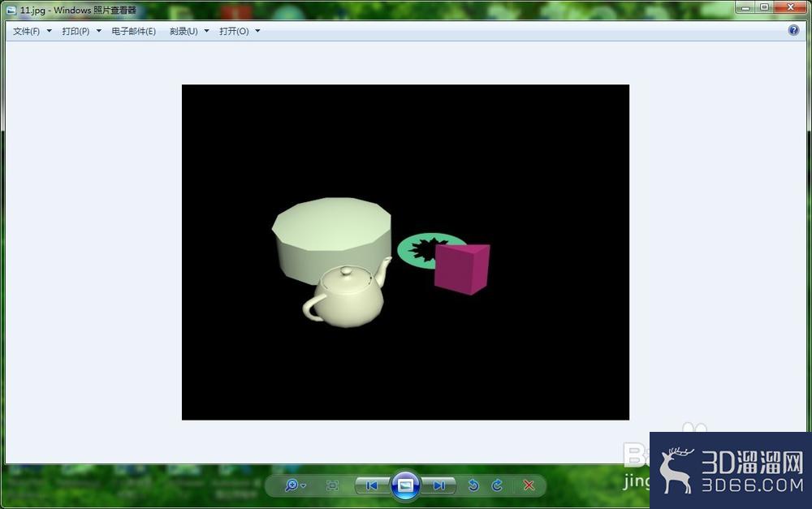Viewport: 812px width, 509px height.
Task: Click the 刻录(U) menu label
Action: (x=184, y=31)
